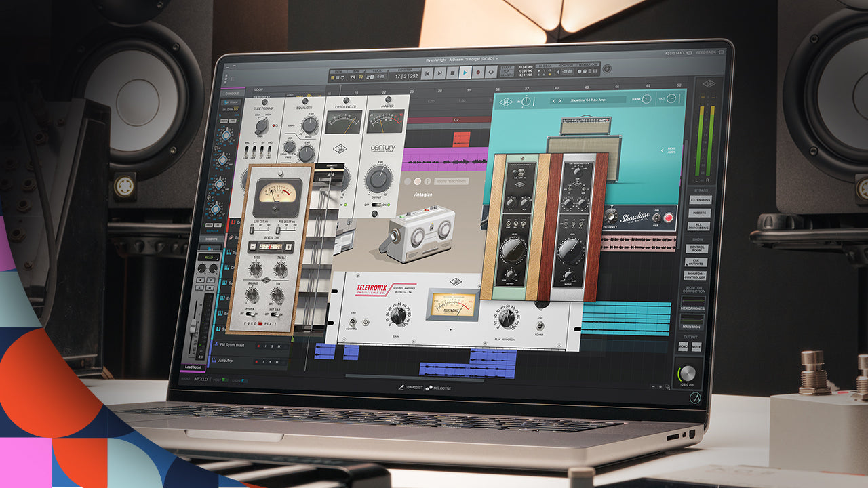Click the Bypass All Processing button
This screenshot has height=488, width=868.
699,226
